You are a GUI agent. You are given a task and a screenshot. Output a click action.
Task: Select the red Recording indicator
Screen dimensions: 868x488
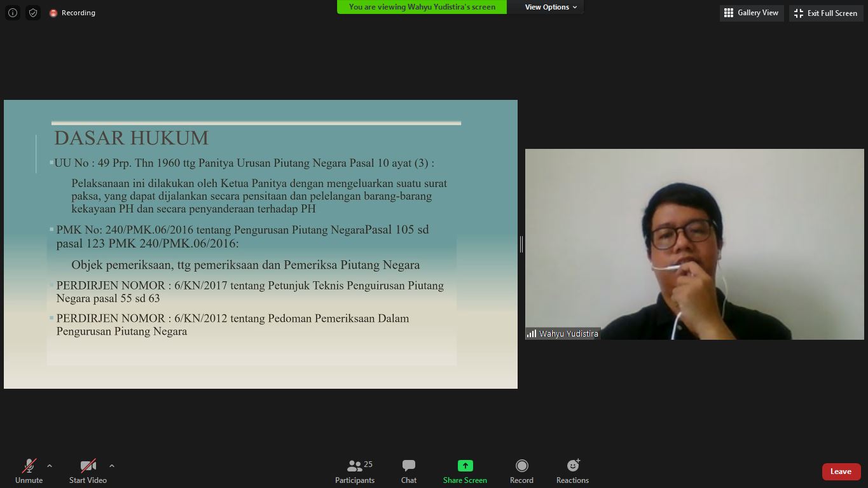(72, 13)
